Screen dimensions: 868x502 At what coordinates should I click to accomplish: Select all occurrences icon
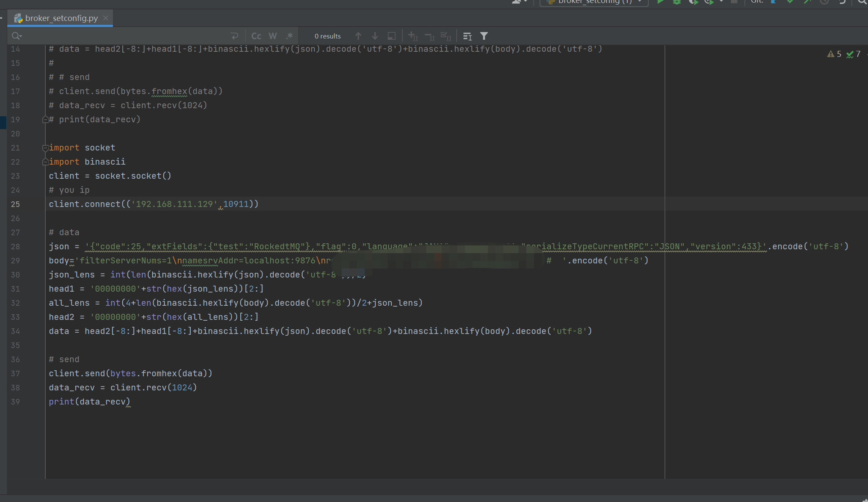(x=446, y=36)
